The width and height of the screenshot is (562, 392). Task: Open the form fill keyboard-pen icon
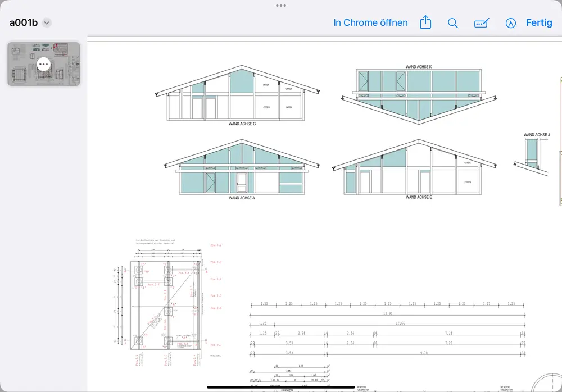[482, 23]
